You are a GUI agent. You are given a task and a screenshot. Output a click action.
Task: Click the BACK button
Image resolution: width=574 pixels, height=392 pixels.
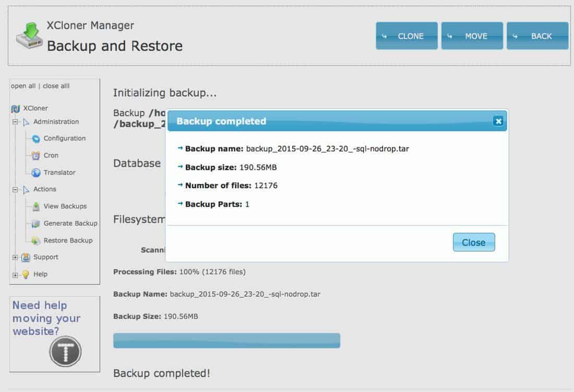tap(537, 36)
